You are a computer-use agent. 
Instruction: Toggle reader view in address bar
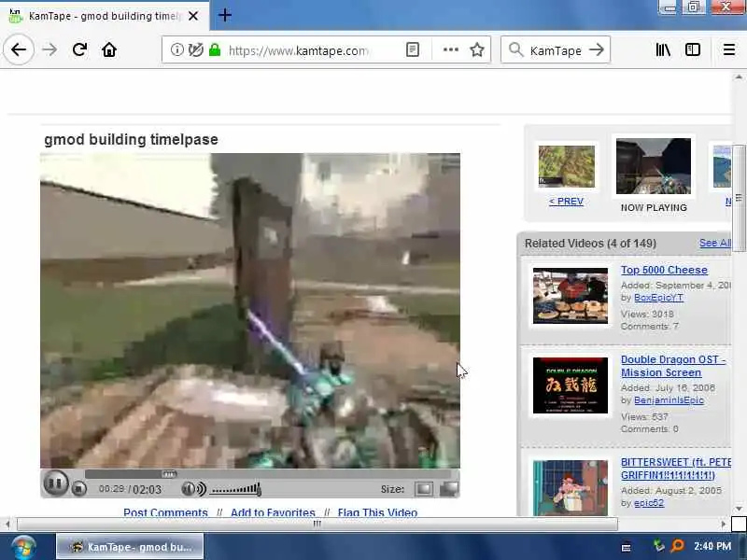click(413, 49)
